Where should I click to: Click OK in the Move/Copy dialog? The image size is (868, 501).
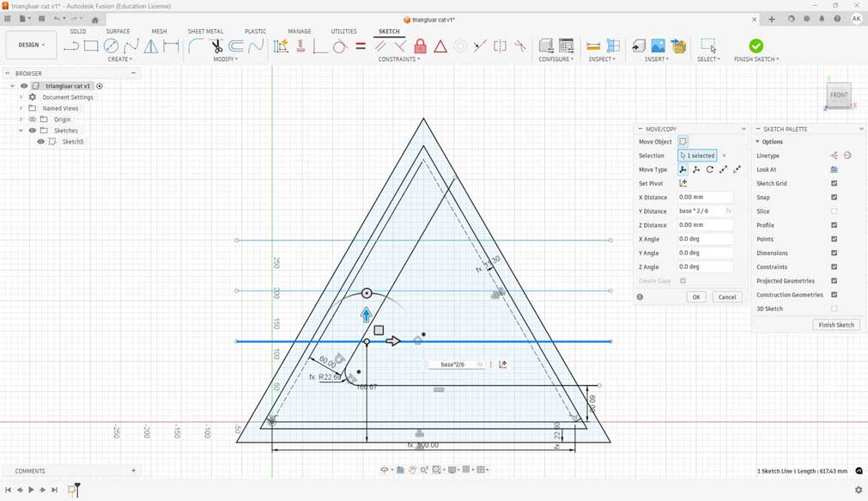click(695, 297)
